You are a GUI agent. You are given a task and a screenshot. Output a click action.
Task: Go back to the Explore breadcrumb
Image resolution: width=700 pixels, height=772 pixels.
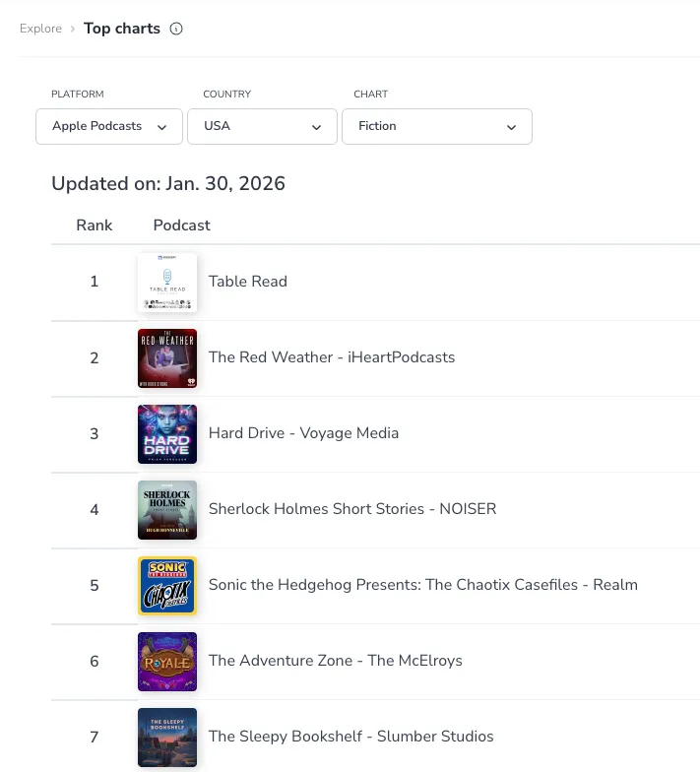point(40,29)
